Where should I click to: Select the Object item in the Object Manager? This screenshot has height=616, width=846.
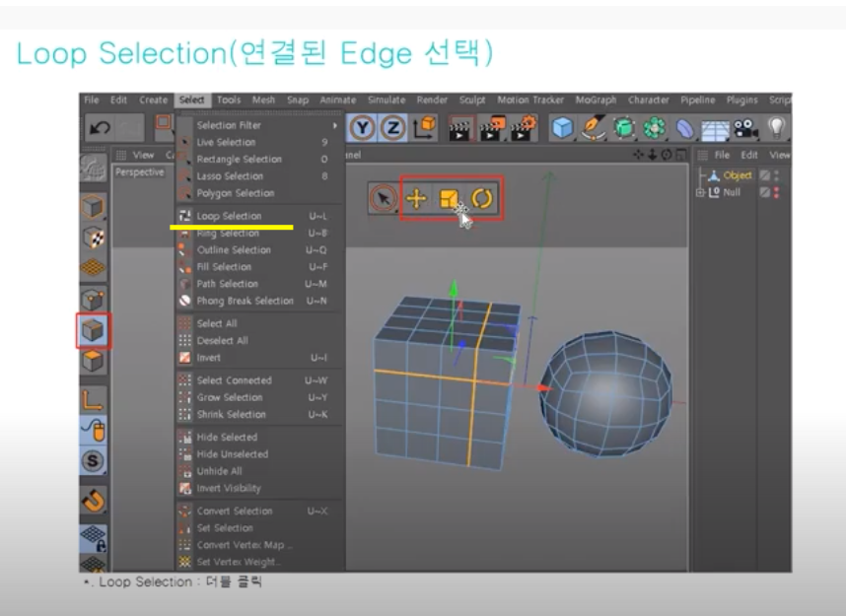(x=738, y=174)
